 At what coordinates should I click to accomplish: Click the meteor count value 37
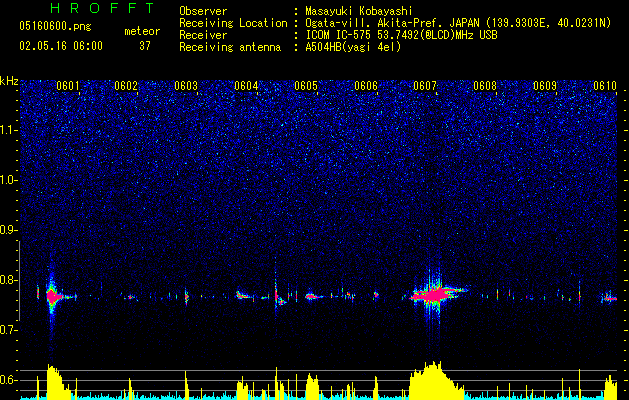[x=145, y=46]
